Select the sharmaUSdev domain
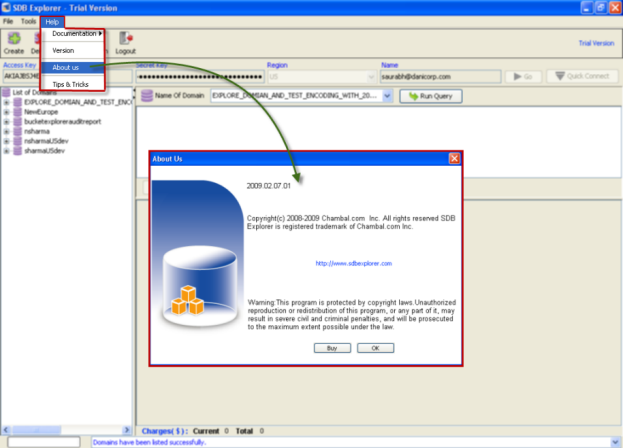 [44, 151]
